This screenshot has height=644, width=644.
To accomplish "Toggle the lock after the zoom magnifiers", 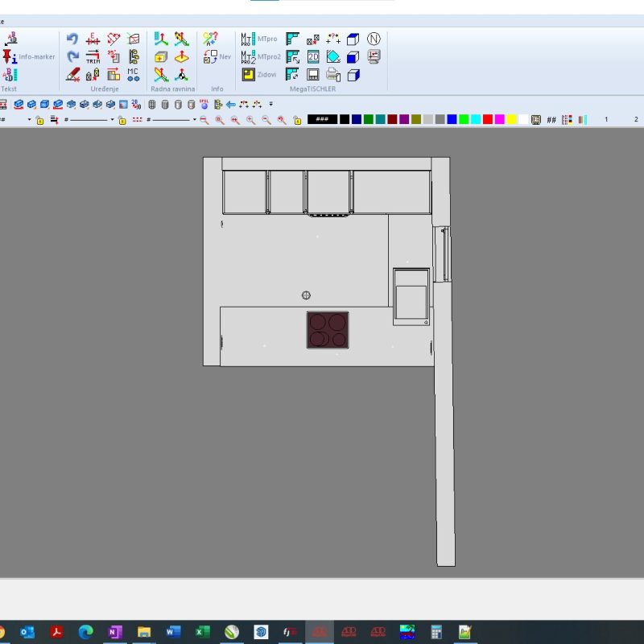I will (298, 120).
